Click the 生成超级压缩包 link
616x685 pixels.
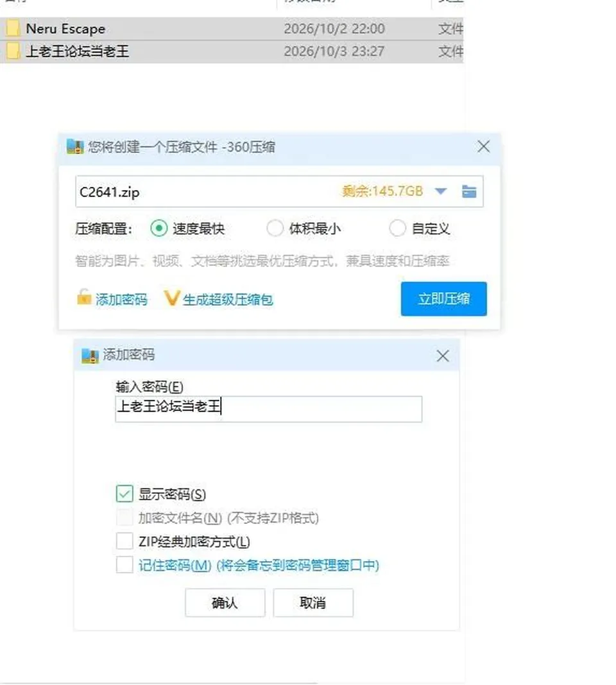click(x=228, y=300)
